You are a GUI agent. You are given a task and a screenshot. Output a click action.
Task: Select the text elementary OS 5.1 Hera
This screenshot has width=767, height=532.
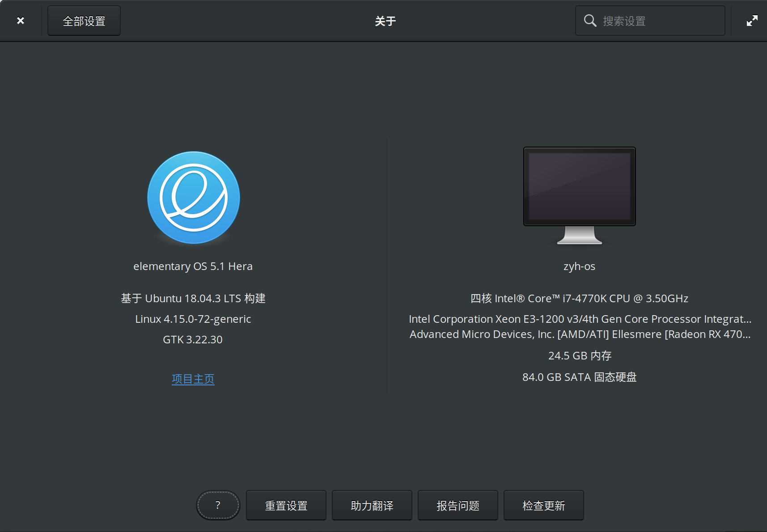pos(193,266)
